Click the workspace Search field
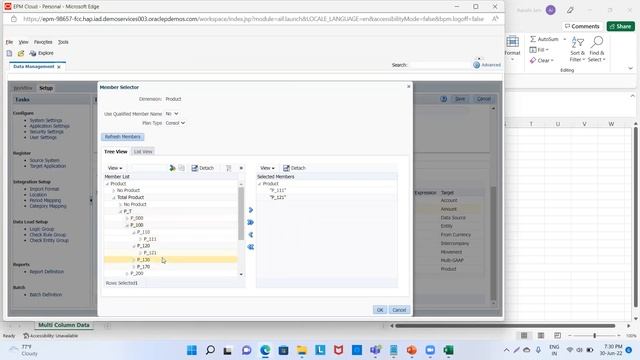Image resolution: width=640 pixels, height=360 pixels. (x=440, y=65)
